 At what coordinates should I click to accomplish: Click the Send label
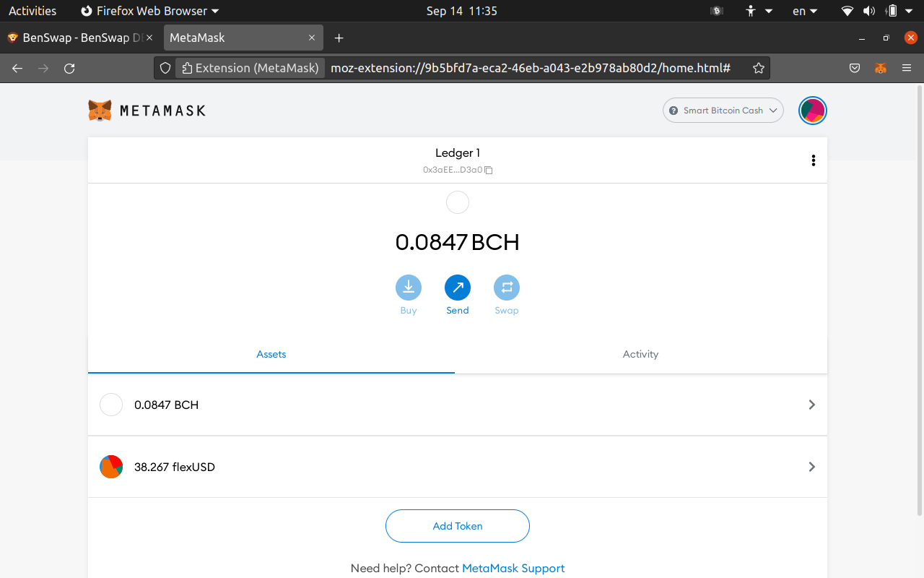click(458, 311)
